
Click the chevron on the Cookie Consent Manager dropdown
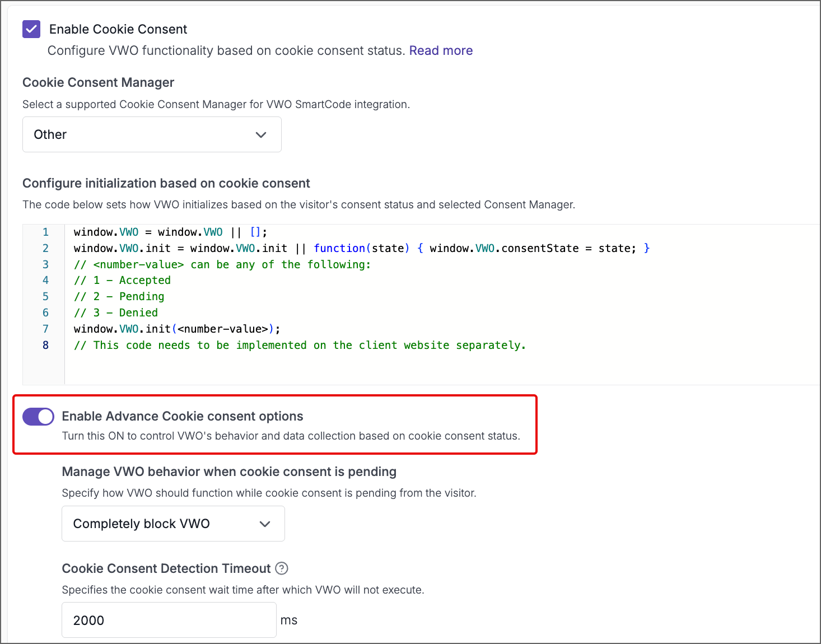click(x=261, y=134)
